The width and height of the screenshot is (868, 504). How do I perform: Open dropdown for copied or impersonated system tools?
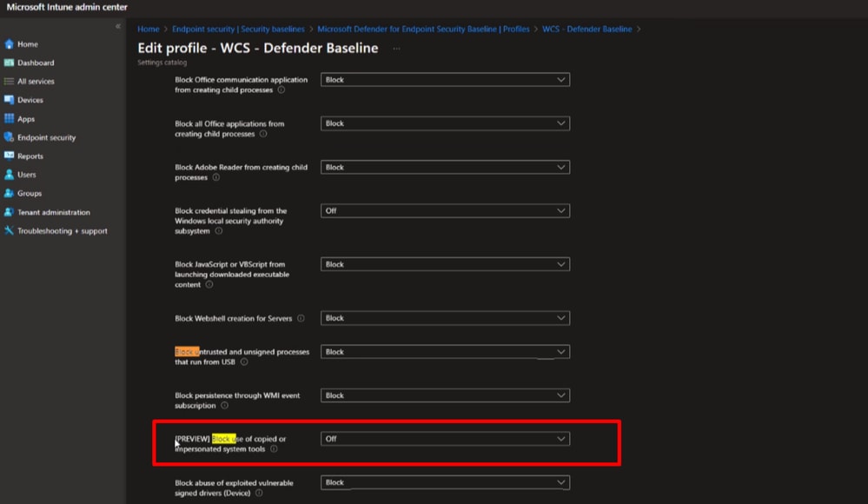445,439
